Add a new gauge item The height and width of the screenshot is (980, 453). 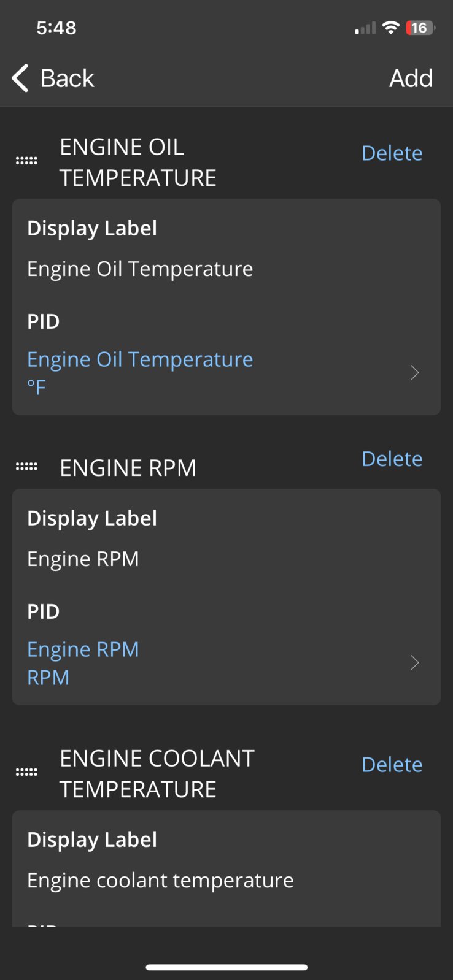point(411,78)
